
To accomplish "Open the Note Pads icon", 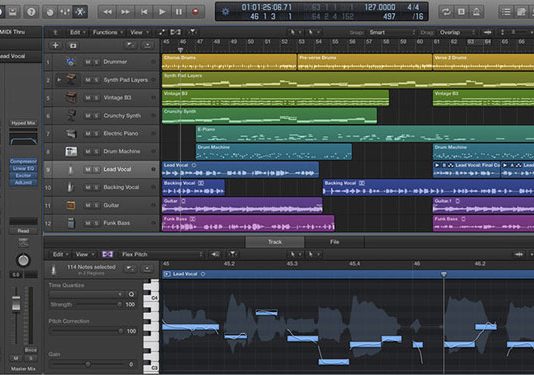I will click(521, 12).
